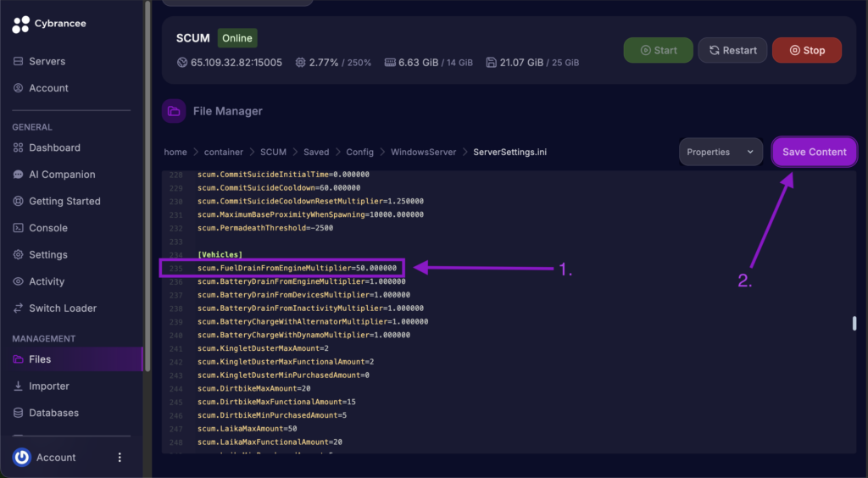Click the PermadeathThreshold=-2500 line

click(x=265, y=228)
